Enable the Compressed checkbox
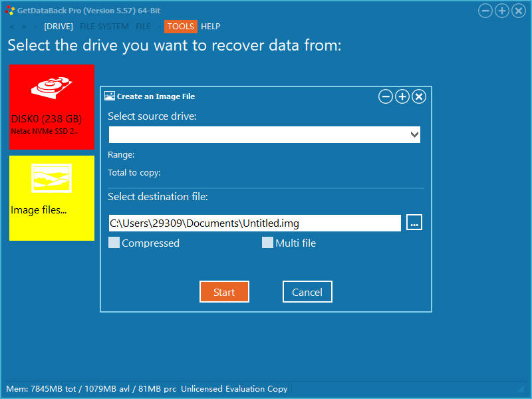Viewport: 532px width, 399px height. 114,243
